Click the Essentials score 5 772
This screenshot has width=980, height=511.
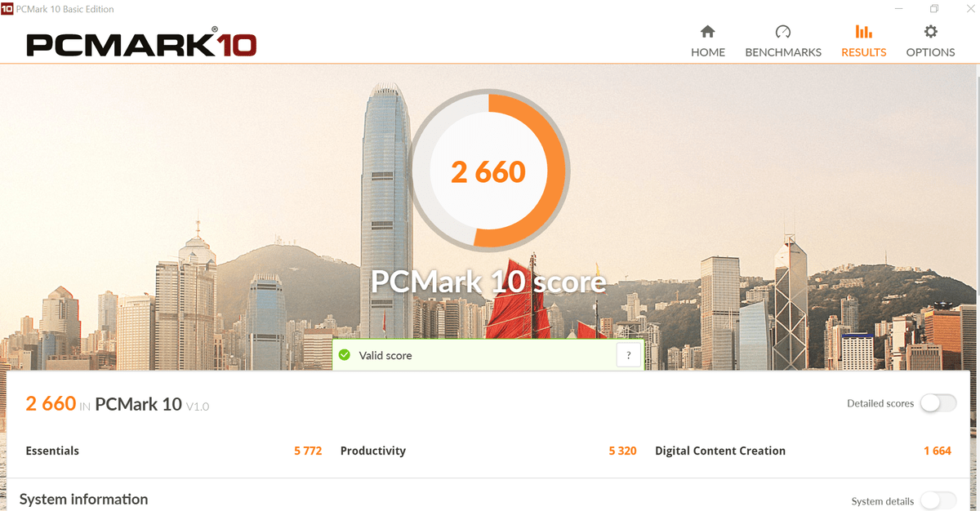click(x=308, y=451)
